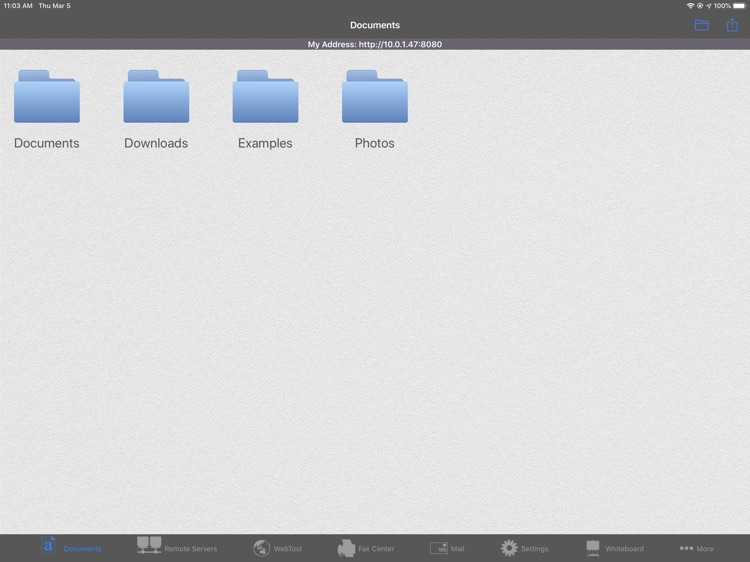The height and width of the screenshot is (562, 750).
Task: Open the Downloads folder
Action: point(156,98)
